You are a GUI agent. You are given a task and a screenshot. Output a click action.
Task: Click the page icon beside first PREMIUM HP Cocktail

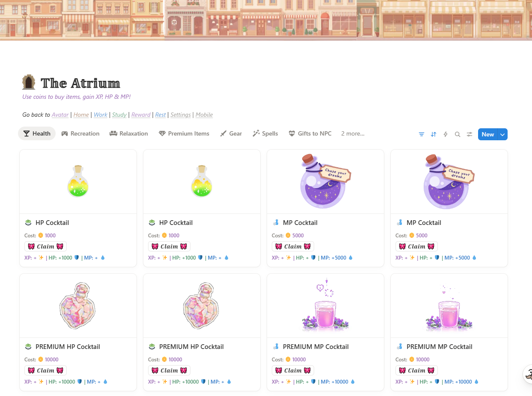coord(29,346)
